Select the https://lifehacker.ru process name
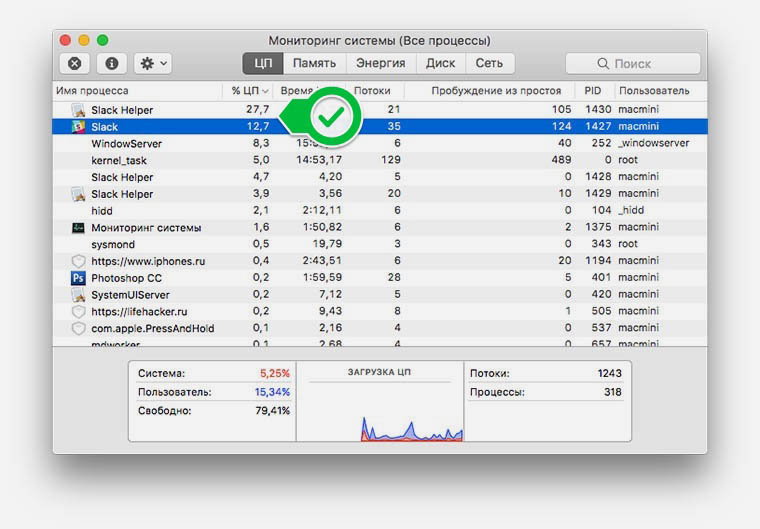 tap(139, 312)
